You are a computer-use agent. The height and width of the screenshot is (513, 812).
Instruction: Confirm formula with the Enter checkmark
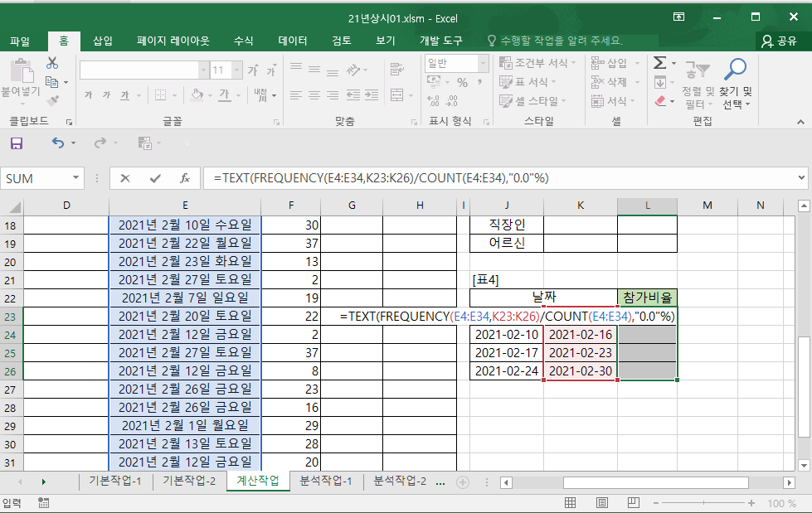pyautogui.click(x=155, y=178)
